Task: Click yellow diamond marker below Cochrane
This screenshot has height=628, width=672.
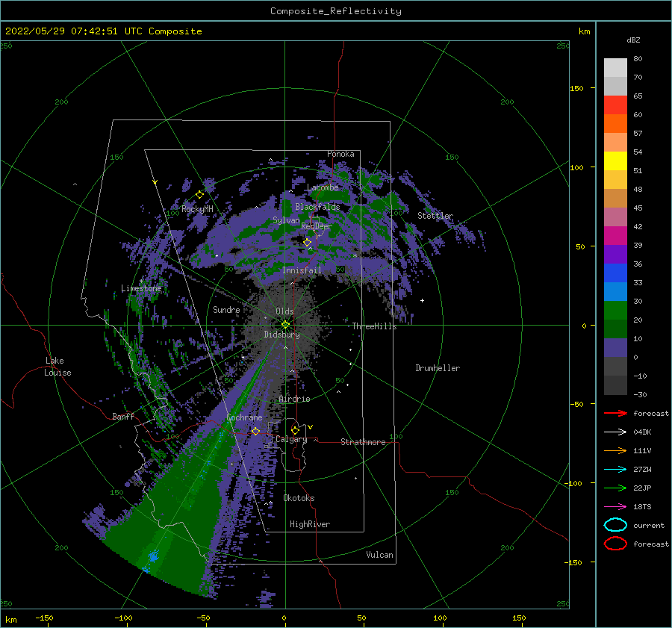Action: click(x=256, y=431)
